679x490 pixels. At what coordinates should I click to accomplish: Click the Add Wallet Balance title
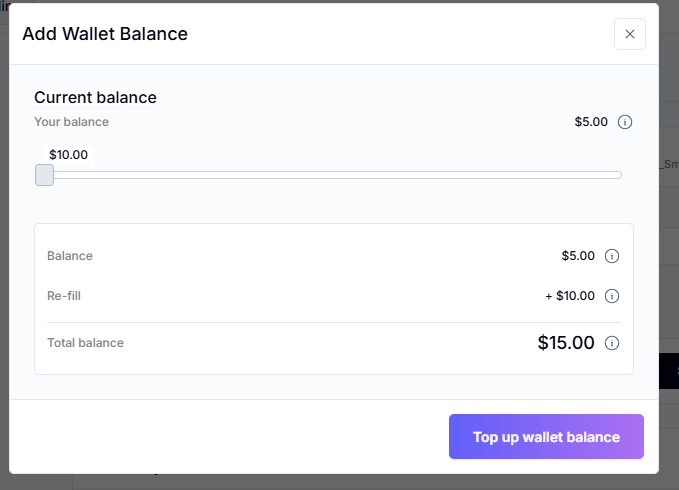pyautogui.click(x=105, y=34)
